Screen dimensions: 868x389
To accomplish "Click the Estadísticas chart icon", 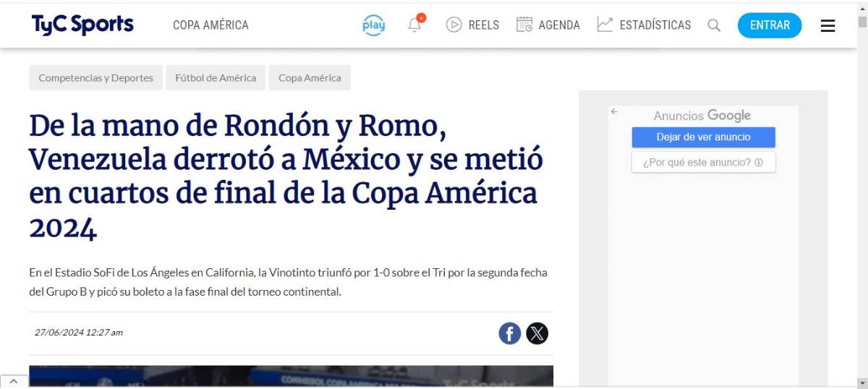I will 605,25.
